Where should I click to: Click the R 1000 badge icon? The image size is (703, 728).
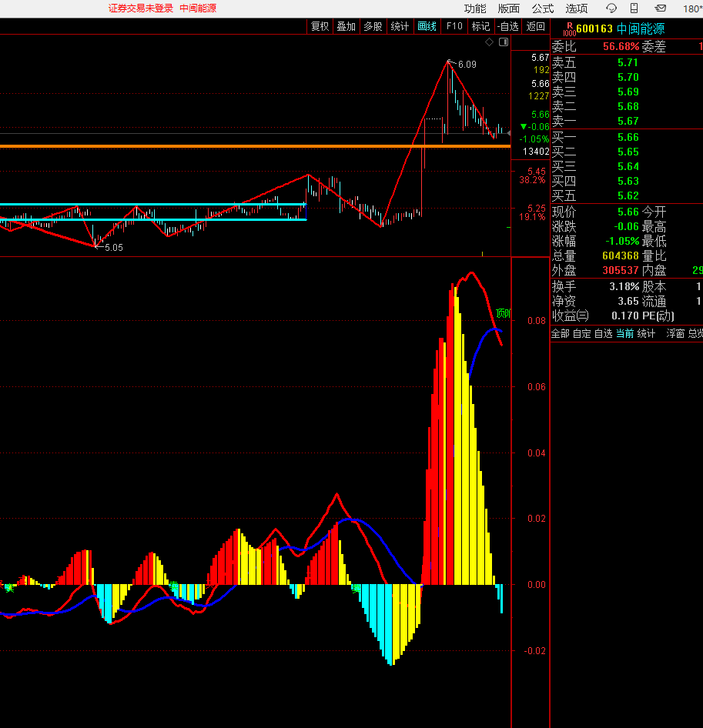[x=569, y=29]
